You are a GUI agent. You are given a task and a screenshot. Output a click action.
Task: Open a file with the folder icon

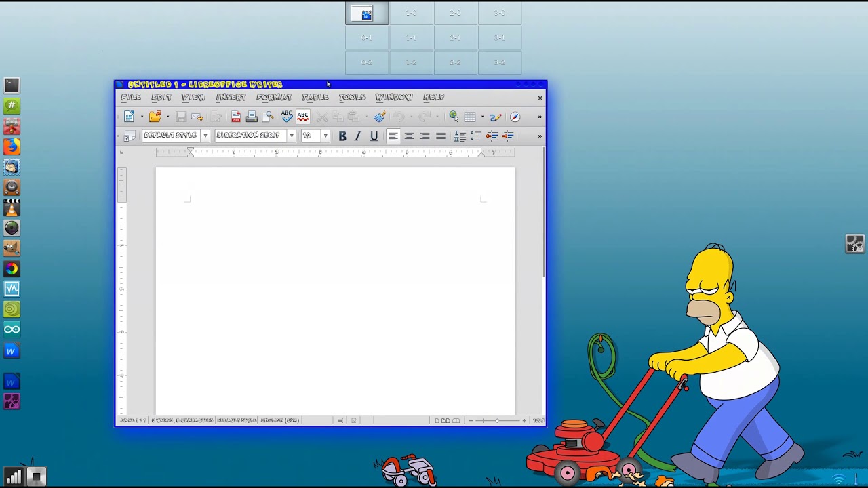point(155,117)
